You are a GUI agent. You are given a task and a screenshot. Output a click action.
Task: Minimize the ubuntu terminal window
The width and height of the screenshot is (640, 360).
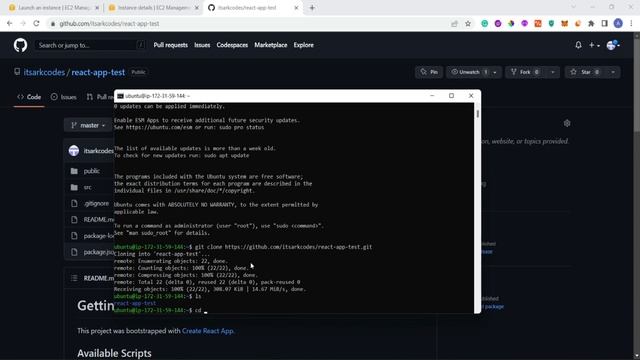click(432, 96)
